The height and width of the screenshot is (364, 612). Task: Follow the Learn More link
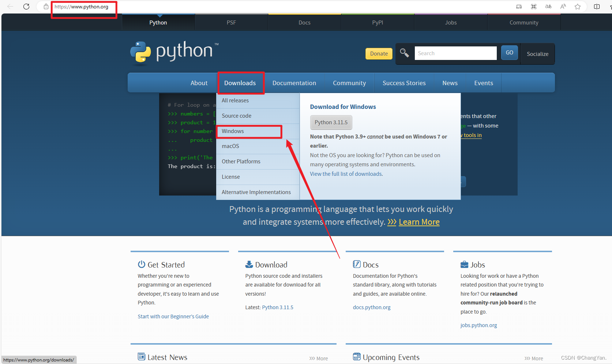419,222
